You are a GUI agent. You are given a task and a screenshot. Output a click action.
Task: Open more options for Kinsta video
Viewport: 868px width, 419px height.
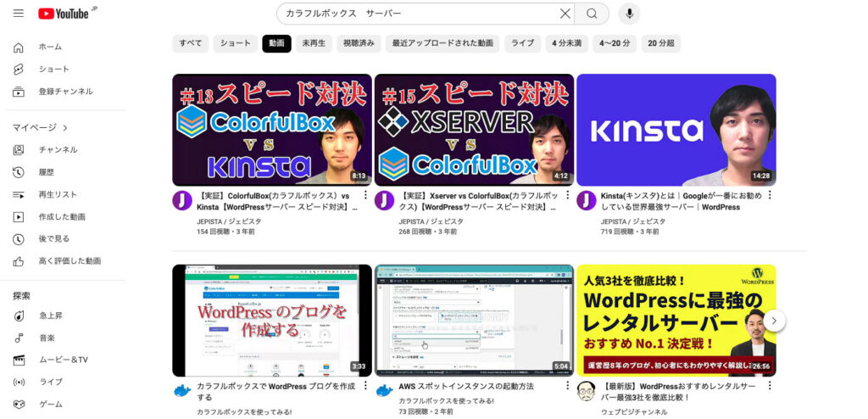(770, 195)
